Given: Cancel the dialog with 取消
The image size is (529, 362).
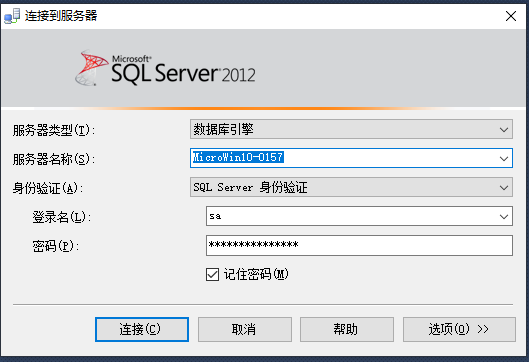Looking at the screenshot, I should coord(245,329).
